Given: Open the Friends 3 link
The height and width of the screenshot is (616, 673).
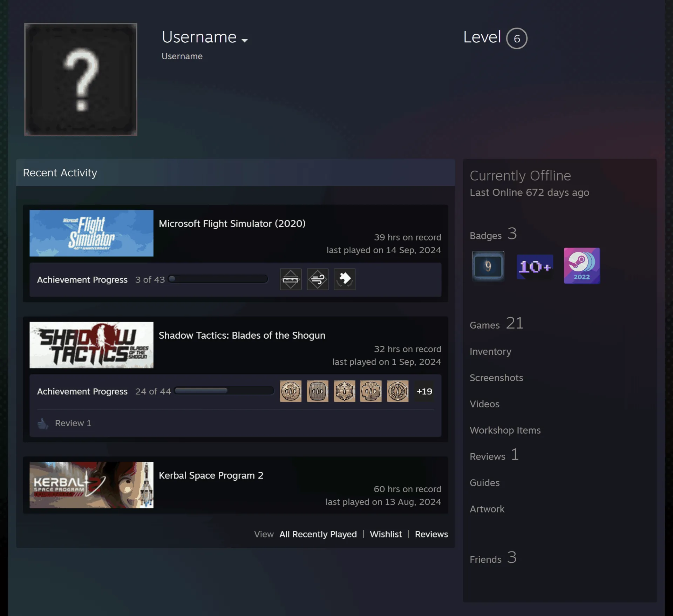Looking at the screenshot, I should tap(493, 558).
